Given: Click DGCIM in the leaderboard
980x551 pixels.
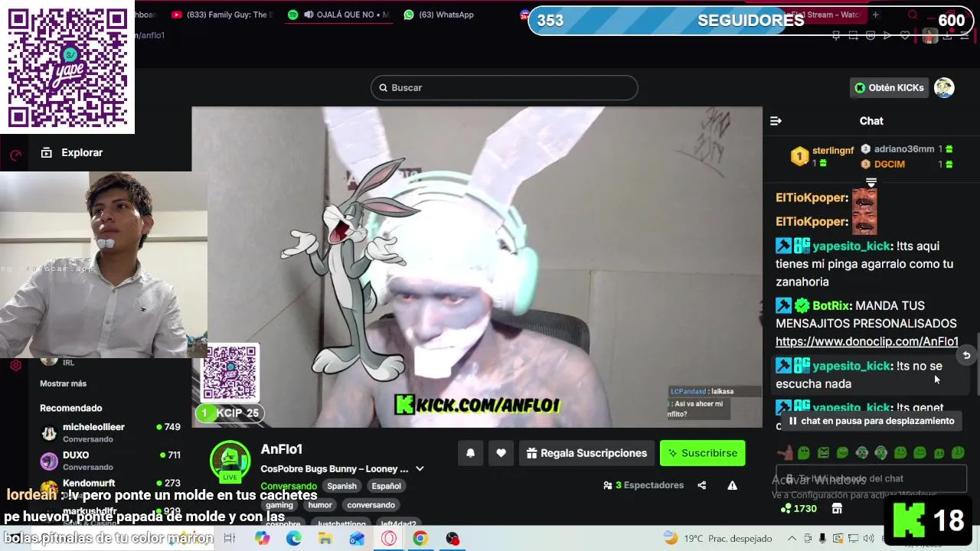Looking at the screenshot, I should (x=890, y=164).
